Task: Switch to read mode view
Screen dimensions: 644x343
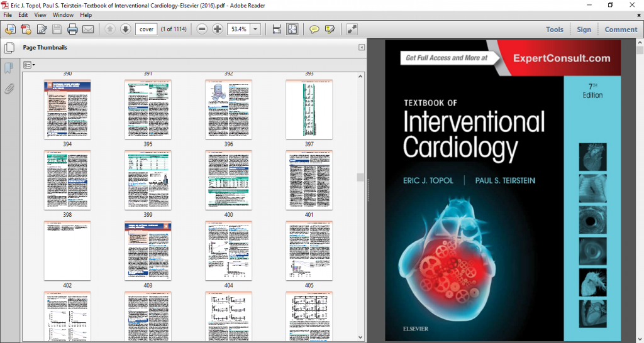Action: pos(352,29)
